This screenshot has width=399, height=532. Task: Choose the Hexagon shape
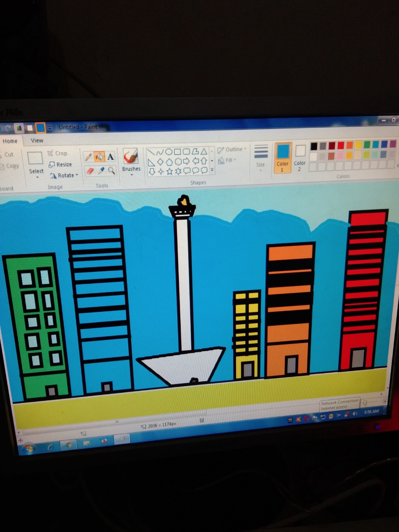click(178, 161)
